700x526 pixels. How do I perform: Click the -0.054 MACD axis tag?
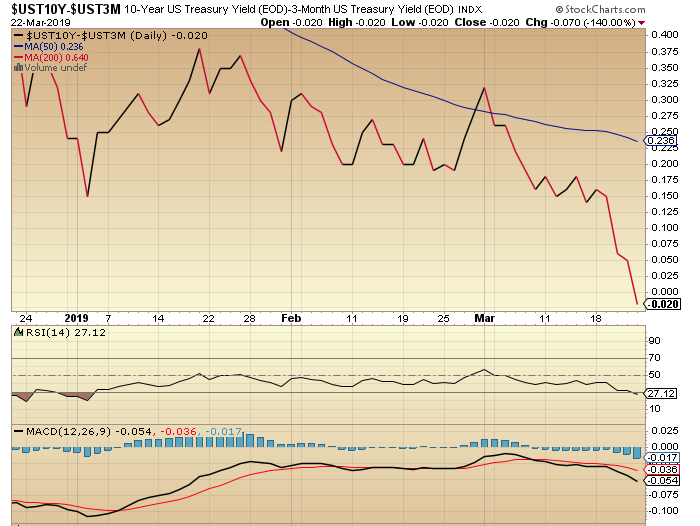tap(662, 481)
